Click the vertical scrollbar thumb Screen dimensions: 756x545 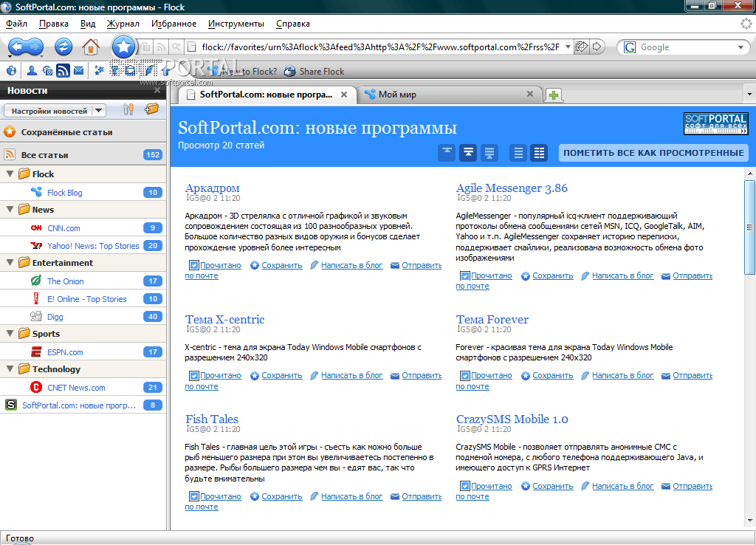[749, 227]
